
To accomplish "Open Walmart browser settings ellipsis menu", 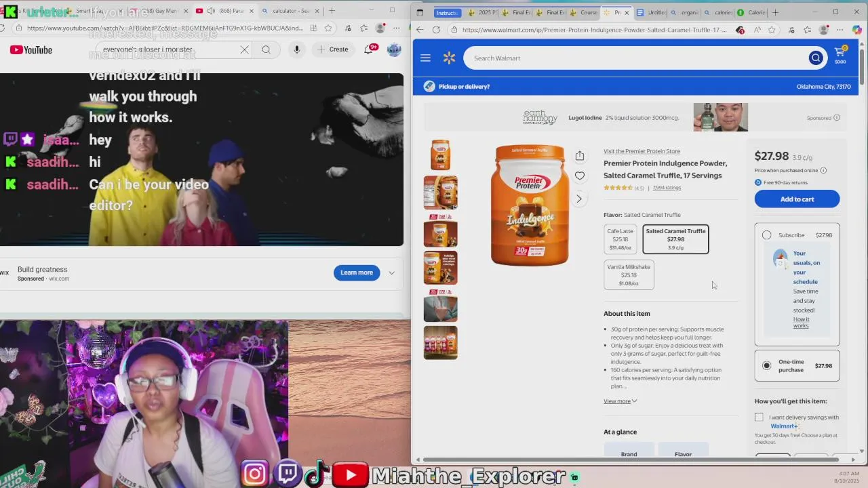I will point(840,30).
